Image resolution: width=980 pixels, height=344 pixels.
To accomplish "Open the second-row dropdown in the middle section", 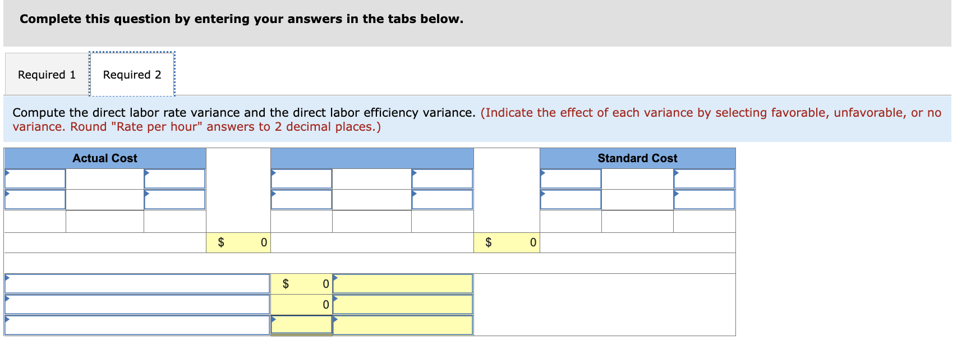I will 301,199.
